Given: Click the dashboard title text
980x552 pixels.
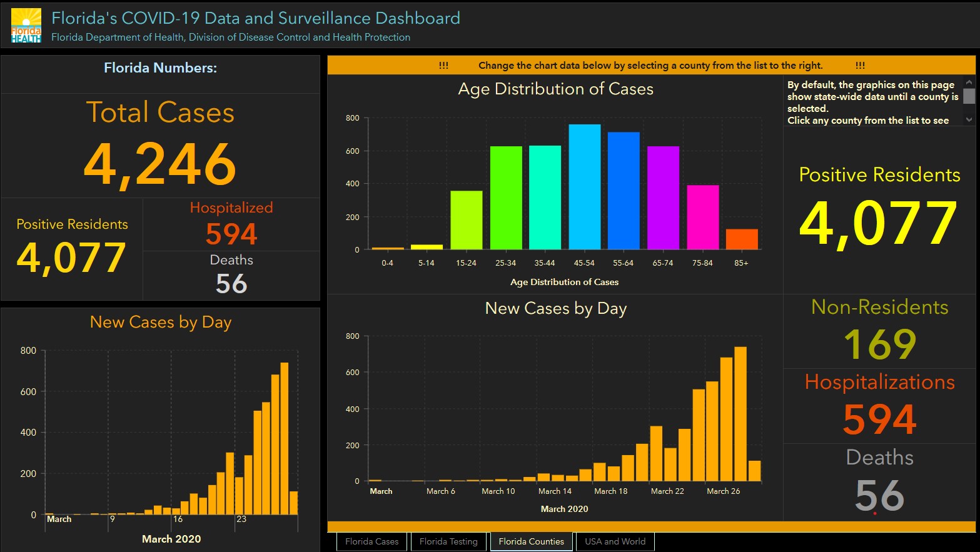Looking at the screenshot, I should click(x=256, y=18).
